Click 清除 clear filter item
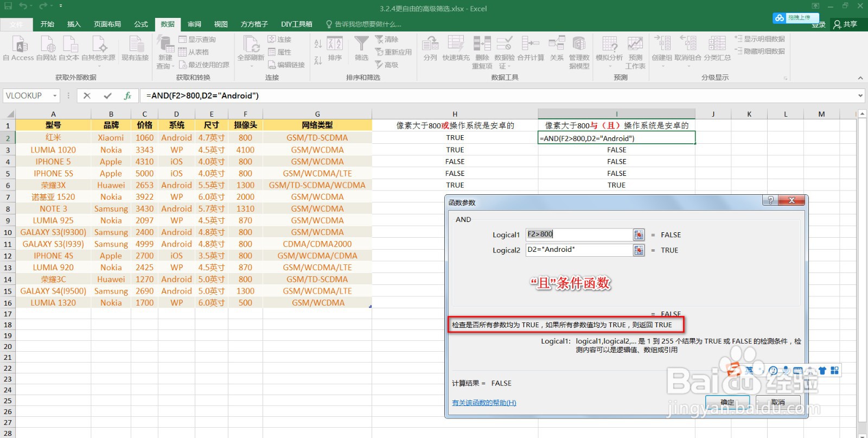Image resolution: width=868 pixels, height=438 pixels. [387, 39]
